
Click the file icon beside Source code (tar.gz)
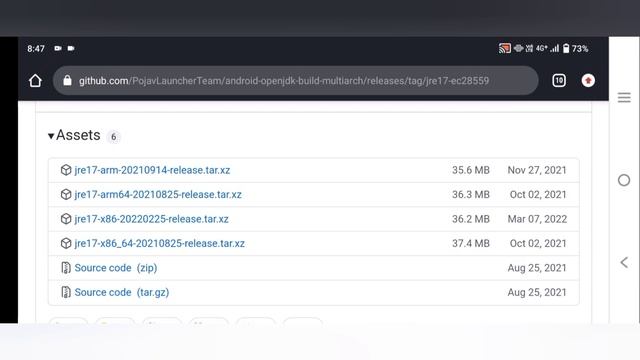click(66, 292)
